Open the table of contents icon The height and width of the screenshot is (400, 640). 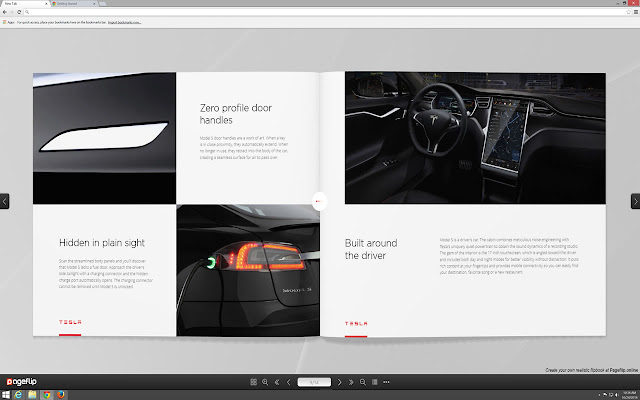tap(375, 382)
